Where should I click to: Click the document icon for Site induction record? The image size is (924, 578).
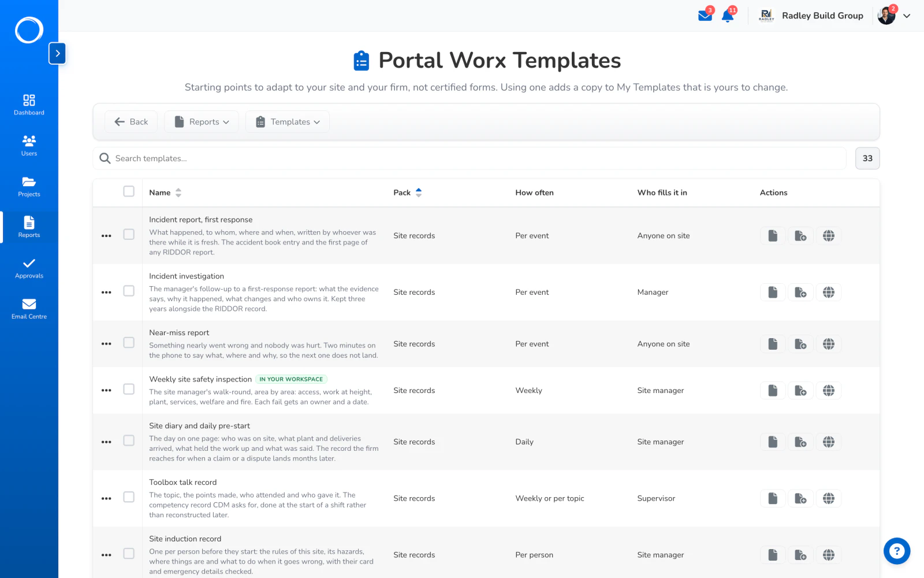coord(773,555)
